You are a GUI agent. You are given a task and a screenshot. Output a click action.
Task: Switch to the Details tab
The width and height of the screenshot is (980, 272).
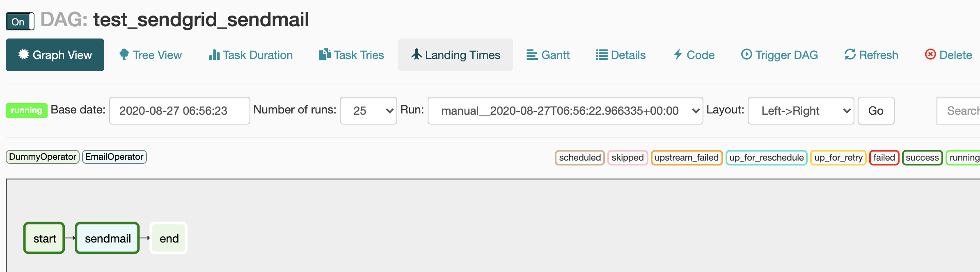click(x=621, y=54)
